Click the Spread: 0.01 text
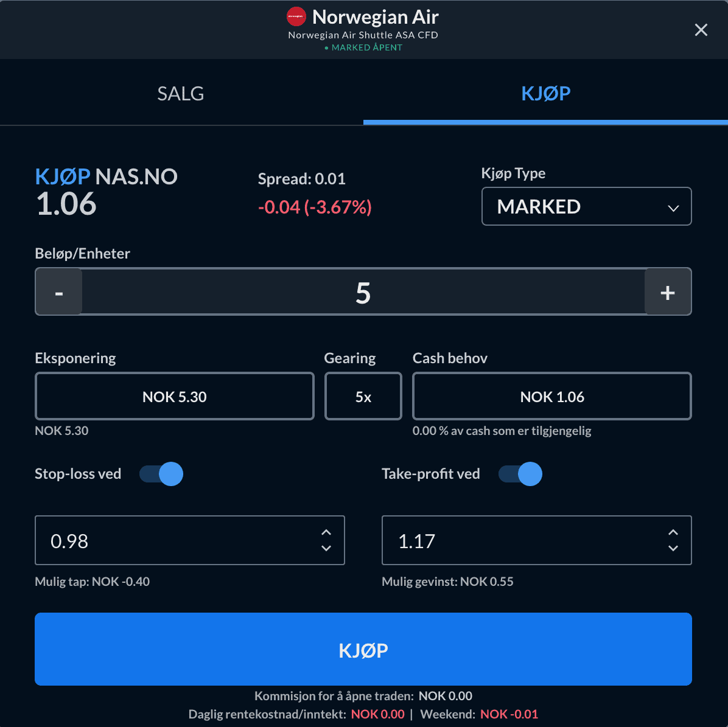 [x=302, y=179]
